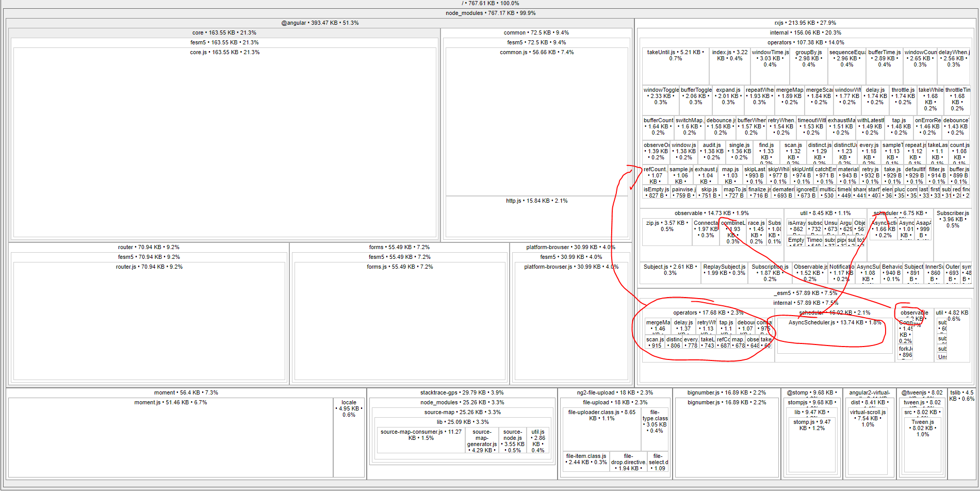Viewport: 980px width, 493px height.
Task: Select the http.js 15.84 KB block
Action: point(537,217)
